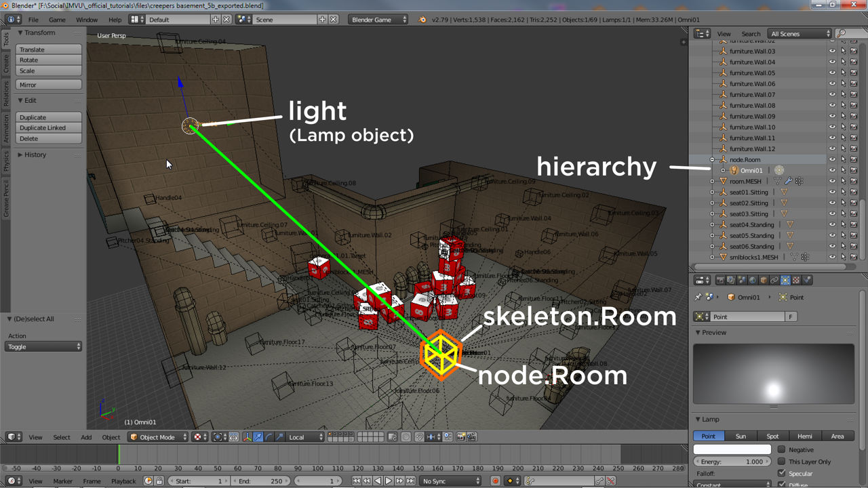Open the Render Layers properties tab

click(730, 279)
